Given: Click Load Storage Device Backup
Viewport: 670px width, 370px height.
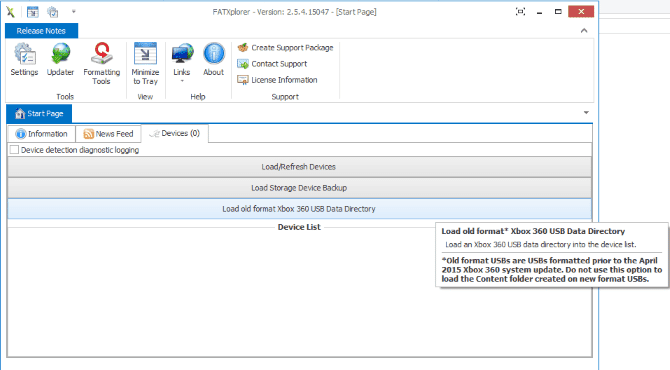Looking at the screenshot, I should (299, 188).
